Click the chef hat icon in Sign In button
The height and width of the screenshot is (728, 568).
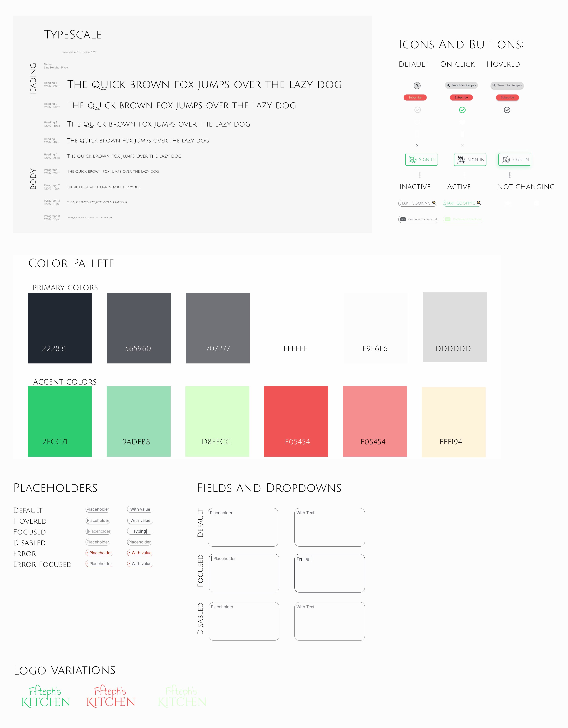pyautogui.click(x=412, y=159)
